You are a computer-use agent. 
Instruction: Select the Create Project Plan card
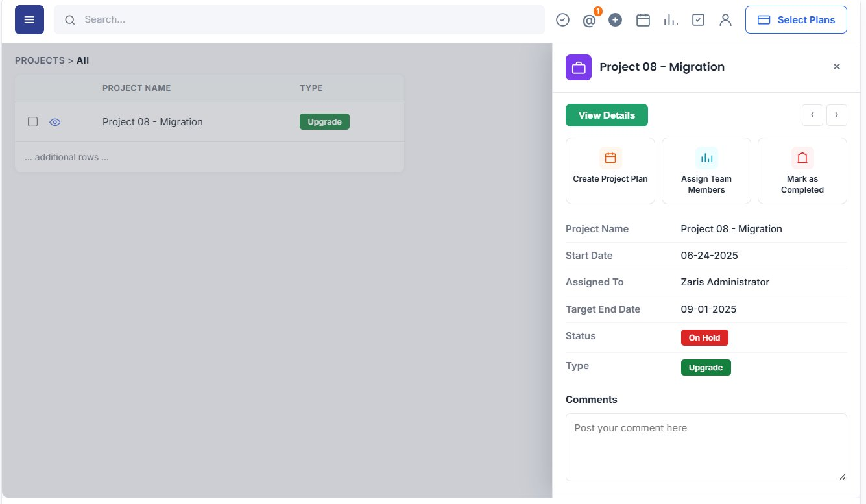tap(610, 171)
